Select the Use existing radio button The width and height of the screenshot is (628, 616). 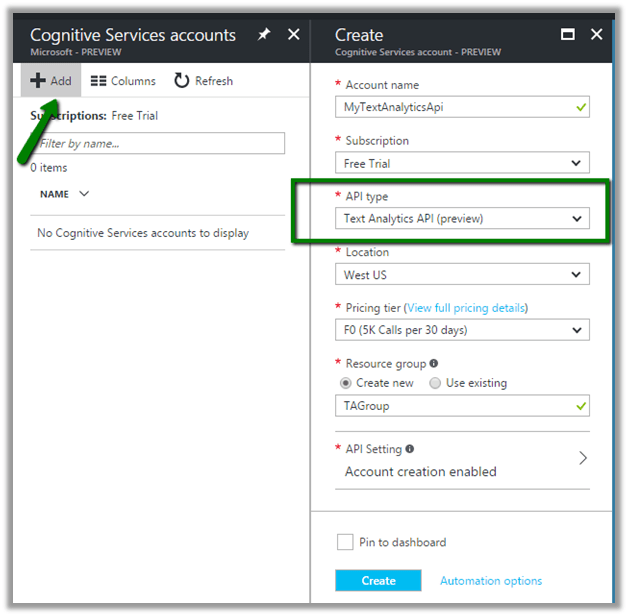[x=435, y=383]
